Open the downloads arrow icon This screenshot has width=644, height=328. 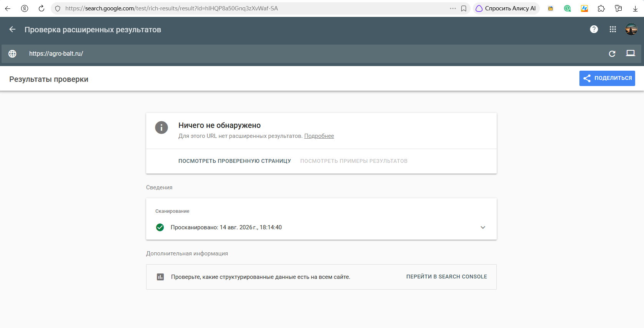pyautogui.click(x=635, y=8)
